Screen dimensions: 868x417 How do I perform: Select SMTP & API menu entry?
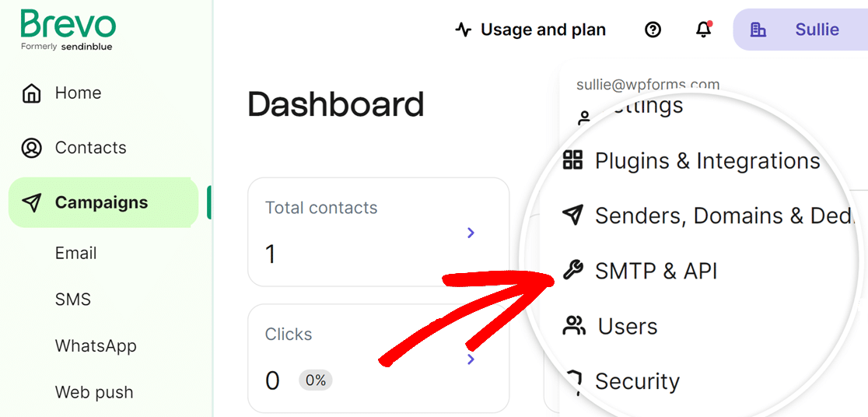[656, 271]
